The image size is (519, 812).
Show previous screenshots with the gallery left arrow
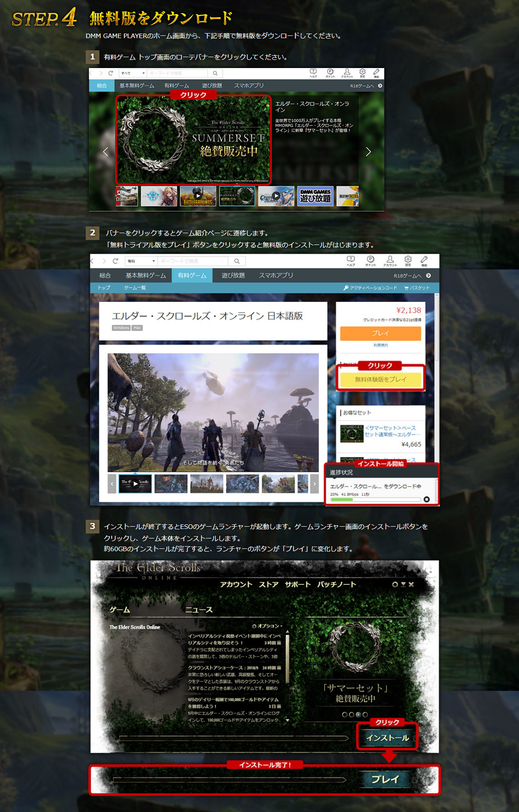click(x=112, y=484)
